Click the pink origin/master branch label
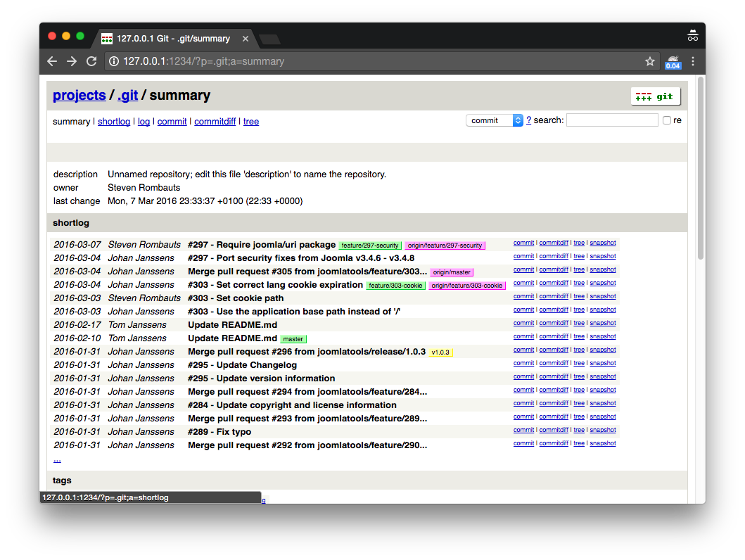The height and width of the screenshot is (560, 745). click(452, 272)
